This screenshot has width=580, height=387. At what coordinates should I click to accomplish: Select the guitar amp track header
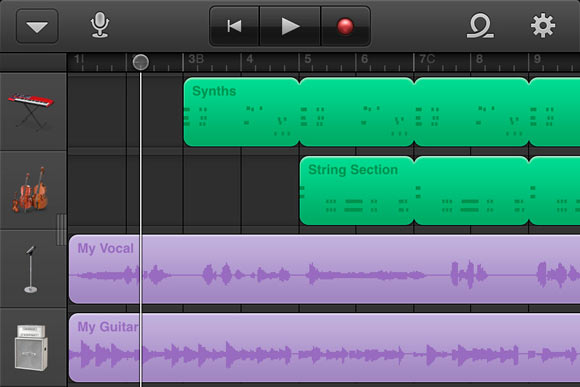[33, 348]
